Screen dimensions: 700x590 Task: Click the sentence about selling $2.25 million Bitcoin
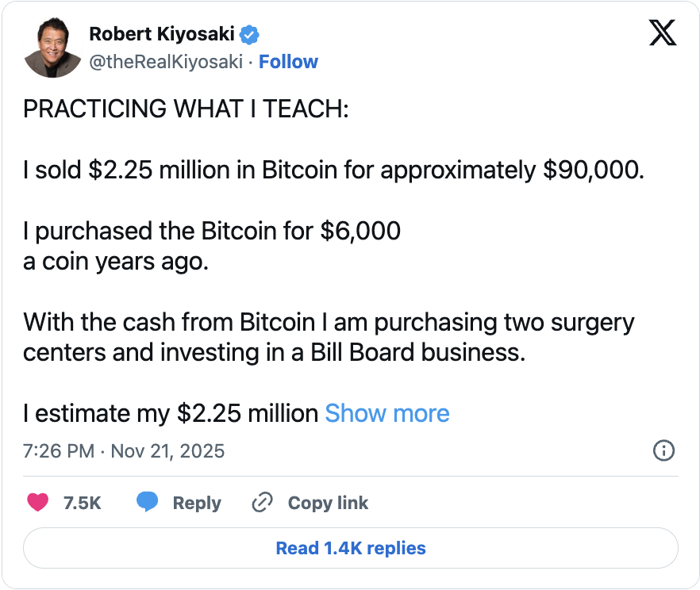pos(333,170)
